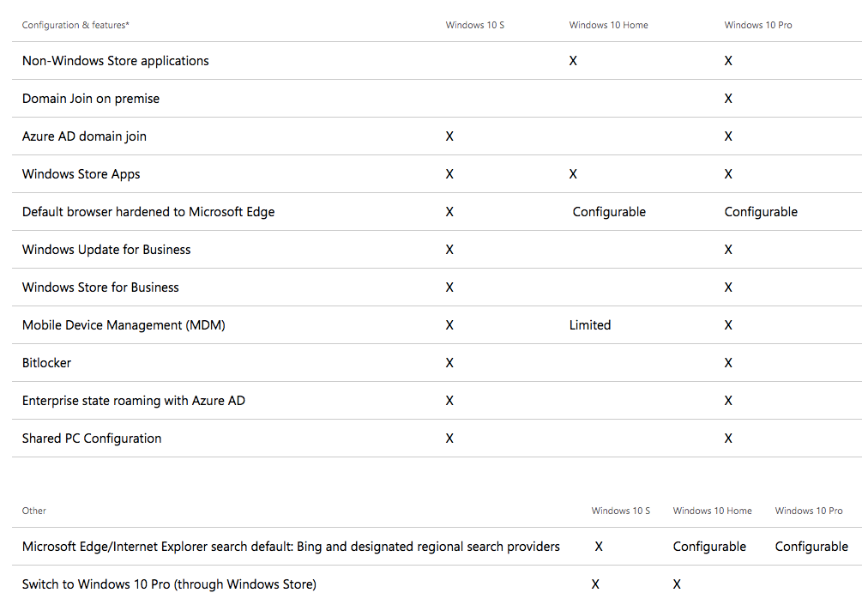Click 'Domain Join on premise' text

[91, 99]
